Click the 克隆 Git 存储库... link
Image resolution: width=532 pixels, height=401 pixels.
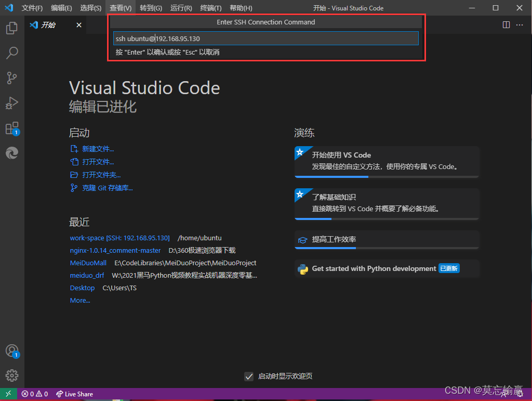107,188
